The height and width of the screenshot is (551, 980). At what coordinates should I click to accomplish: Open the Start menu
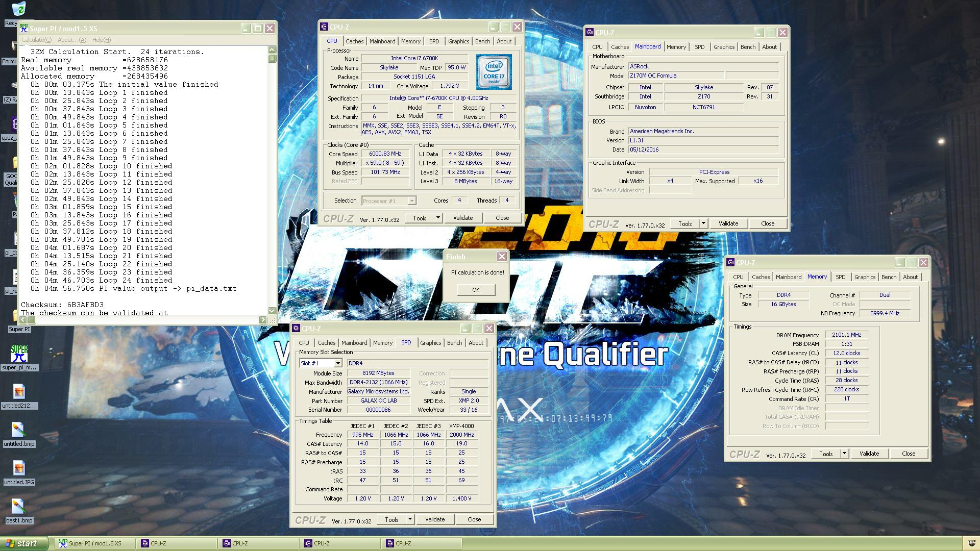tap(24, 544)
